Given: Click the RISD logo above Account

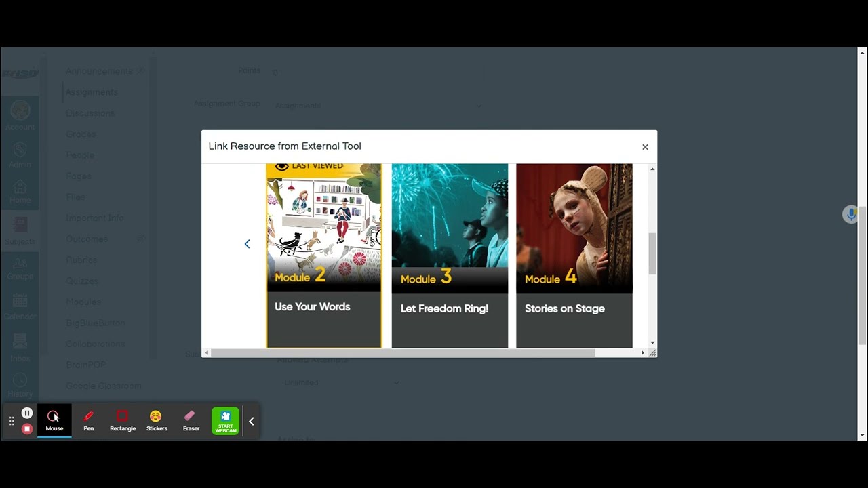Looking at the screenshot, I should click(20, 74).
